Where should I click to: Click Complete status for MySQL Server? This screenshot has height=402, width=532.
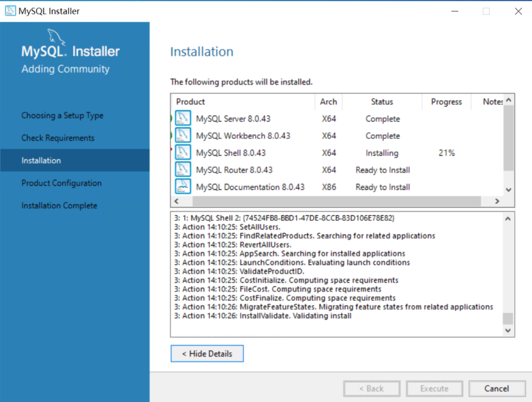coord(383,119)
